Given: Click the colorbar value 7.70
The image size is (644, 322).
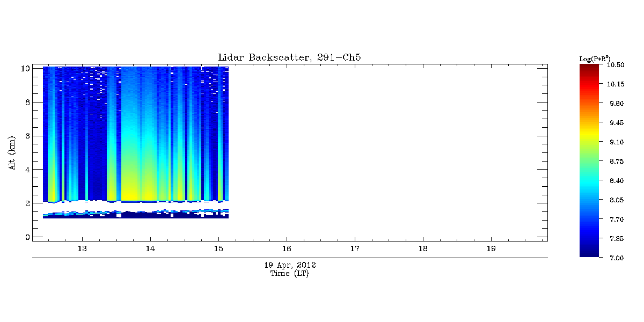Looking at the screenshot, I should pos(617,219).
